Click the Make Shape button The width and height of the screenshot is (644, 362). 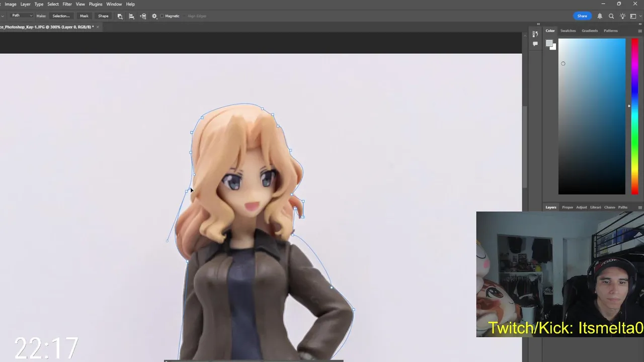pyautogui.click(x=103, y=16)
